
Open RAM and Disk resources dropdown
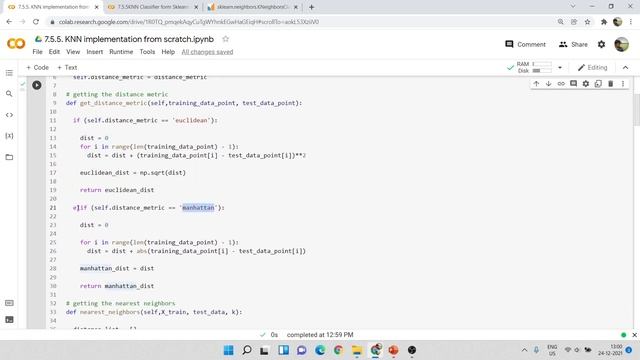[560, 67]
